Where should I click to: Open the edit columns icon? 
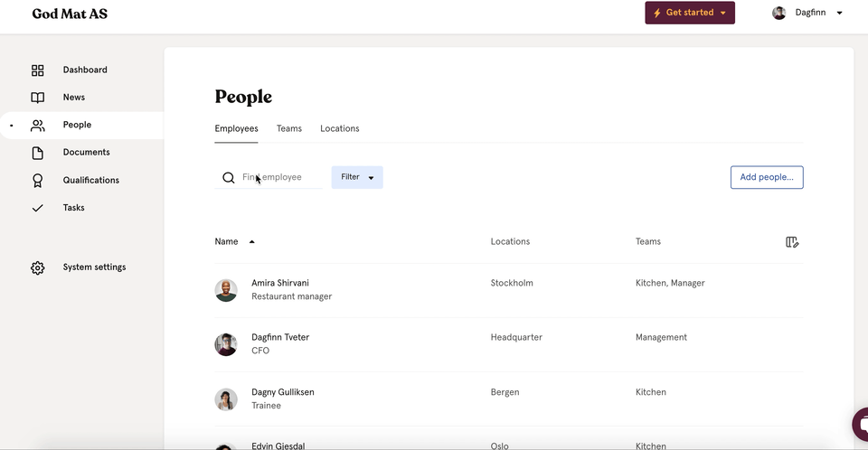click(792, 242)
